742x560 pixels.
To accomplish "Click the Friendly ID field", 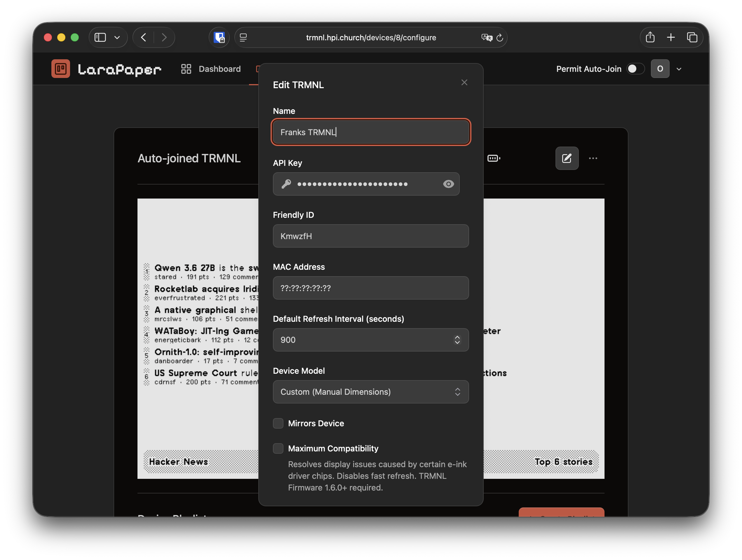I will click(x=371, y=236).
